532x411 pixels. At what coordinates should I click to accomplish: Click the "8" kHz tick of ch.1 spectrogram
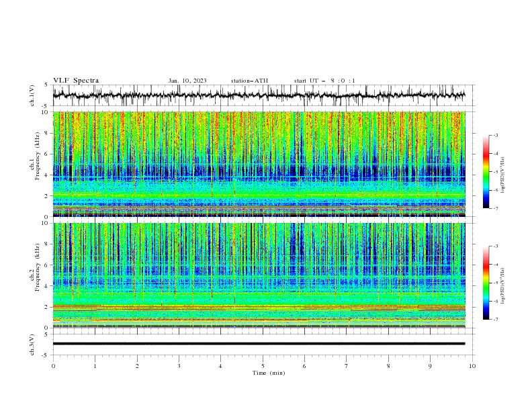(x=47, y=133)
